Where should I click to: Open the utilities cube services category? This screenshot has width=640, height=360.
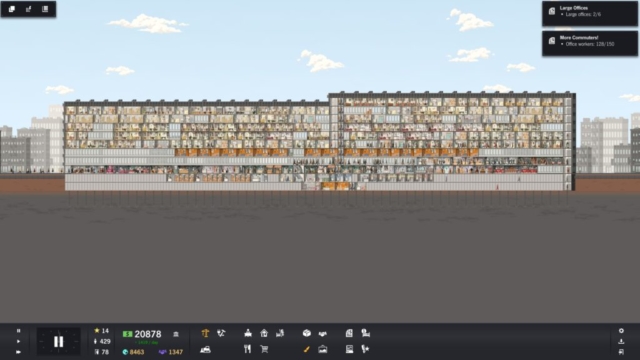(307, 333)
